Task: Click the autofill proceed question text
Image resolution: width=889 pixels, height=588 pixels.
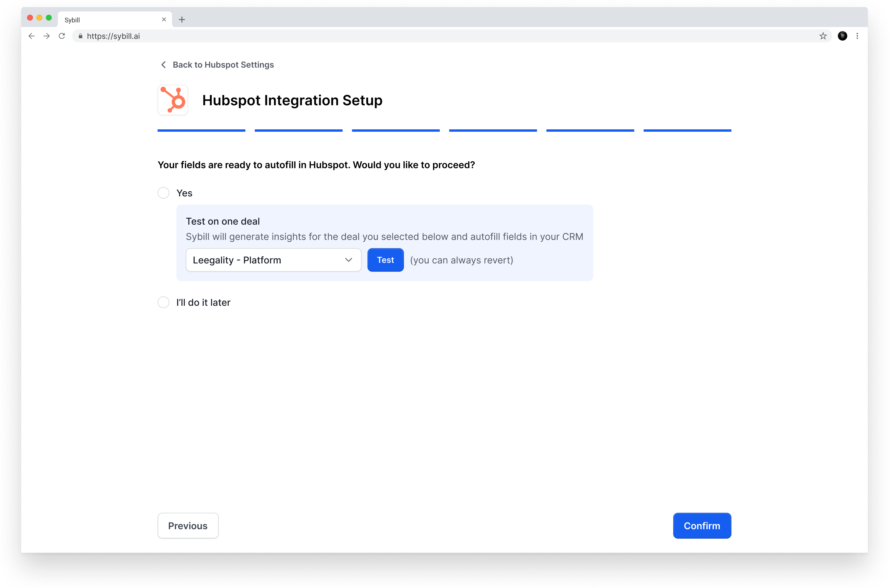Action: pos(316,165)
